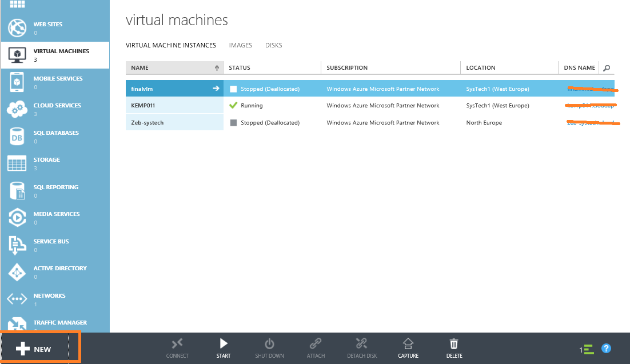Click Zeb-systech subscription cell
630x364 pixels.
tap(383, 122)
